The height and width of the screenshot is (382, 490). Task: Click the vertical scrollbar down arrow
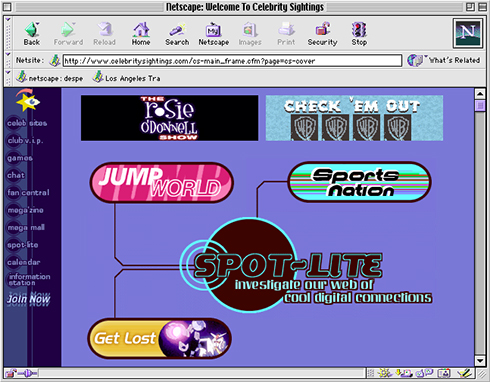pyautogui.click(x=480, y=361)
